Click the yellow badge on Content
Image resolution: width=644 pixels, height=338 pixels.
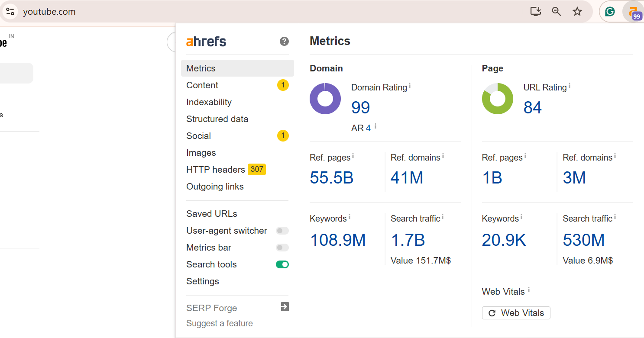(283, 85)
